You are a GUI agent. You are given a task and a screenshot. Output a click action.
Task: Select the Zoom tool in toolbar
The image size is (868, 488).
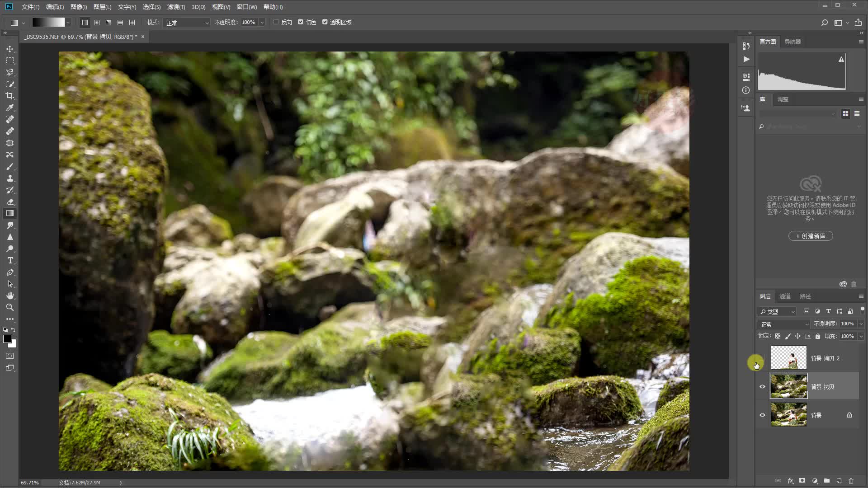click(10, 308)
